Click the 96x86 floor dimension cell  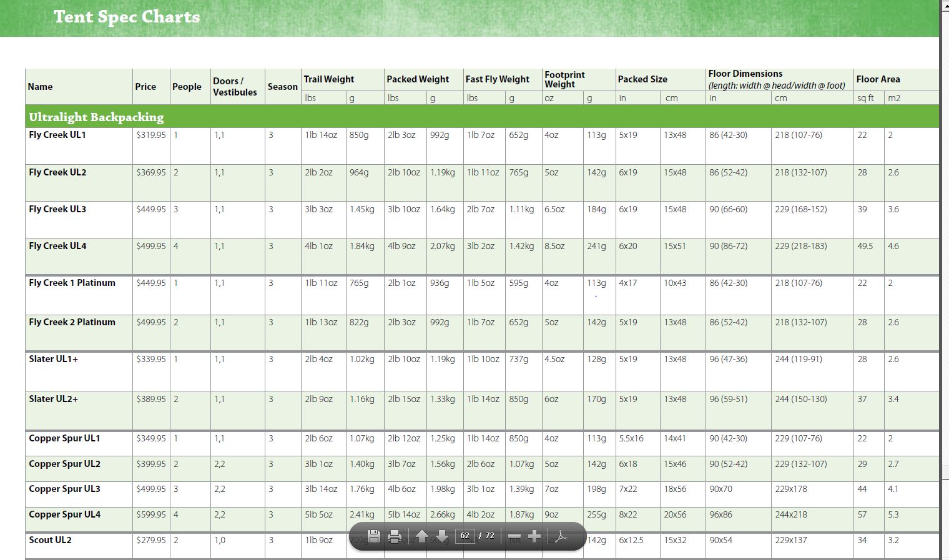pyautogui.click(x=720, y=514)
